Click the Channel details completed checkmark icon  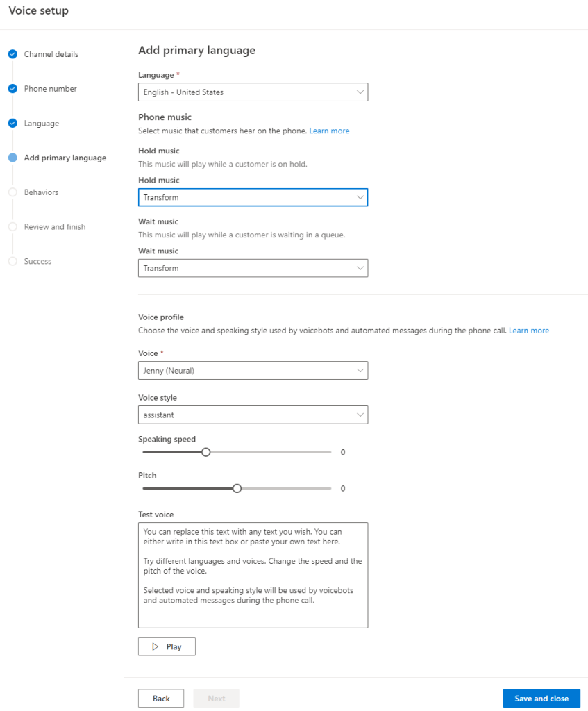(12, 54)
